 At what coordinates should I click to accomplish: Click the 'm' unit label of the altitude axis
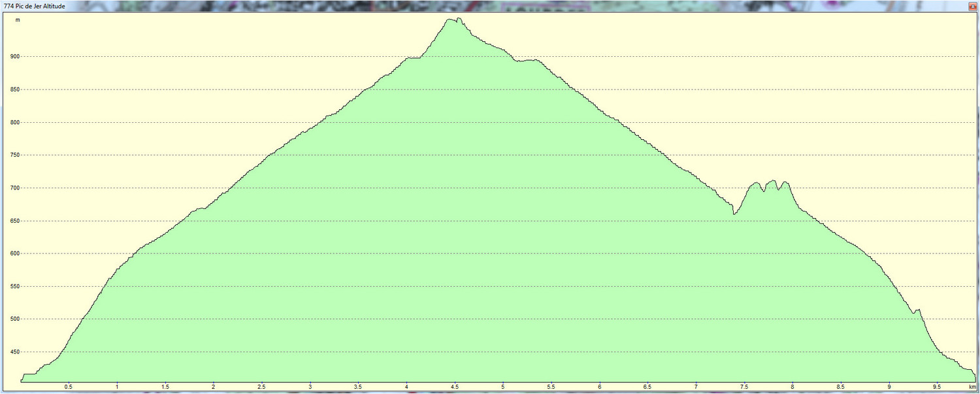pyautogui.click(x=18, y=20)
